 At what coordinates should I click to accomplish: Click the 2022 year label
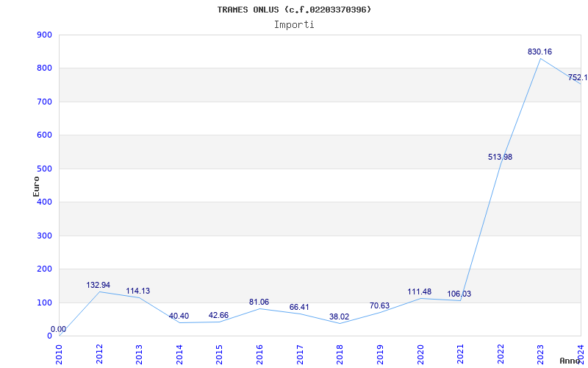tap(501, 354)
